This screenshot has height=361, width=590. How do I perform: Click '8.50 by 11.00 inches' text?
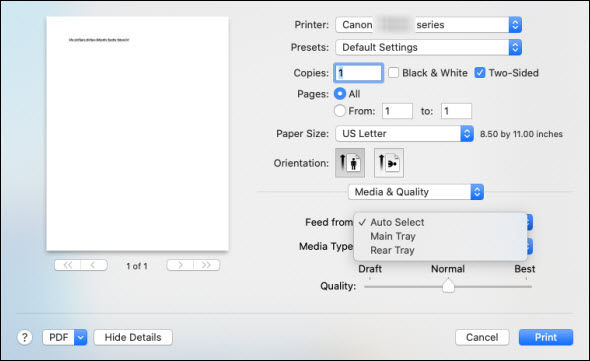point(521,134)
